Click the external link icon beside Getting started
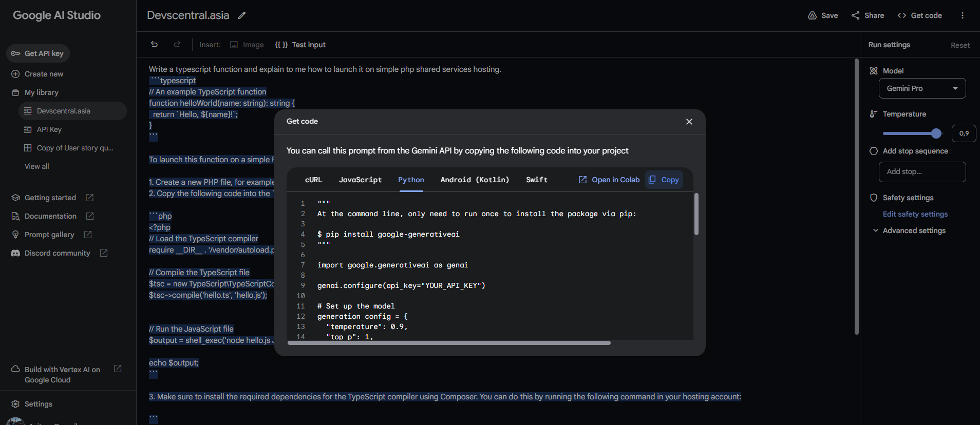Image resolution: width=980 pixels, height=425 pixels. pos(89,198)
